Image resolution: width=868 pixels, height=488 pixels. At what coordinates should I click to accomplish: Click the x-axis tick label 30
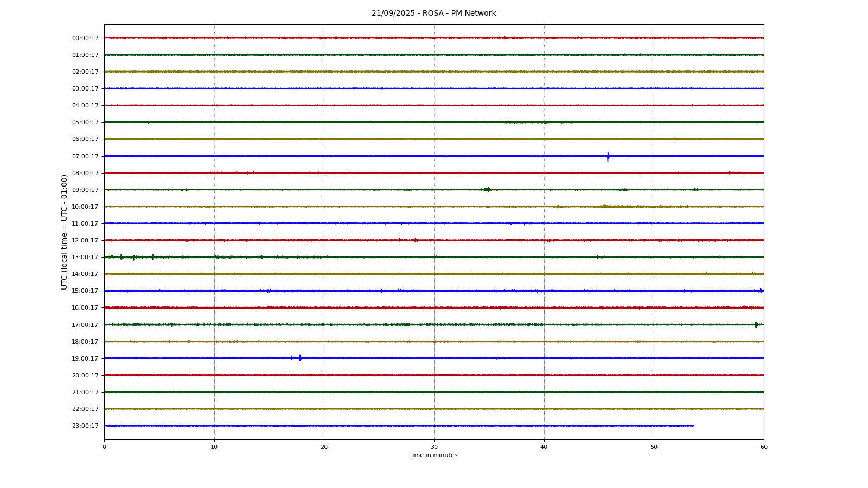point(434,447)
